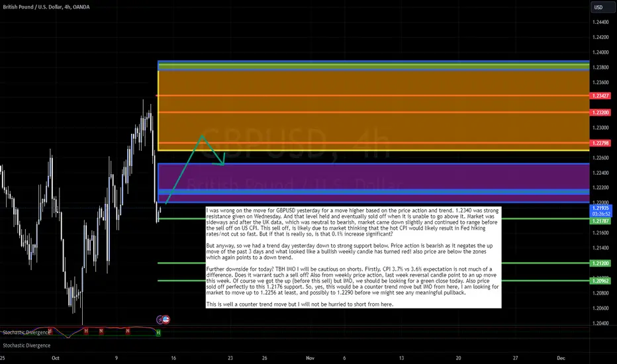Screen dimensions: 617x364
Task: Select the upper Stochastic Divergence indicator label
Action: tap(26, 332)
